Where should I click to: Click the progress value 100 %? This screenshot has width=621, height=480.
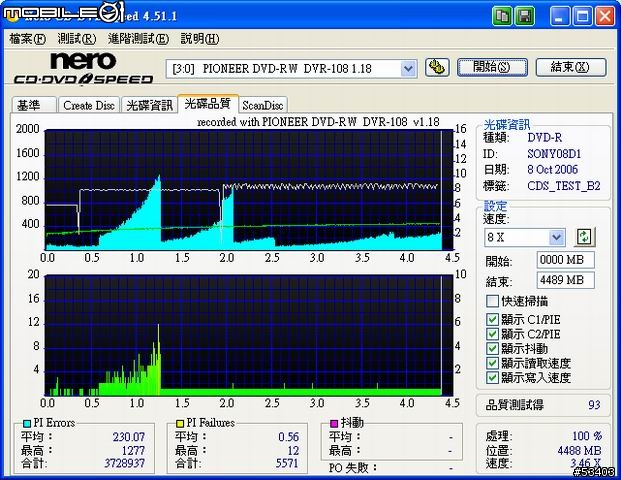tap(587, 436)
